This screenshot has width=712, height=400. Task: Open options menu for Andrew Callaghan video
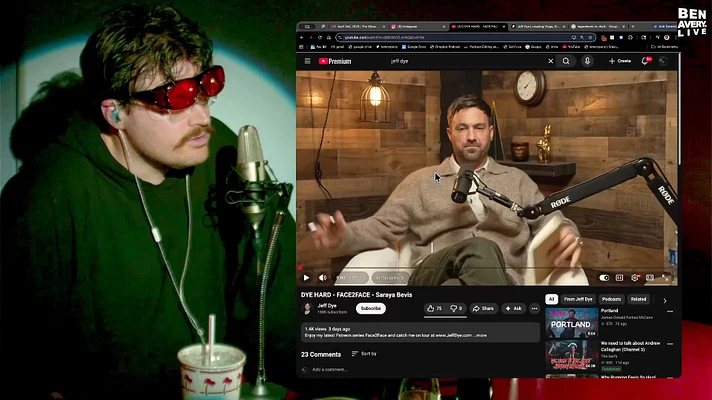pos(670,344)
